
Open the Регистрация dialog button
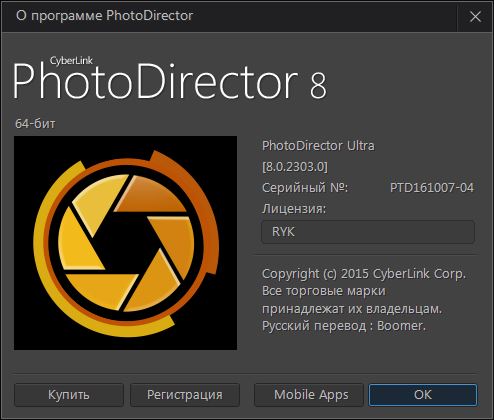(185, 395)
